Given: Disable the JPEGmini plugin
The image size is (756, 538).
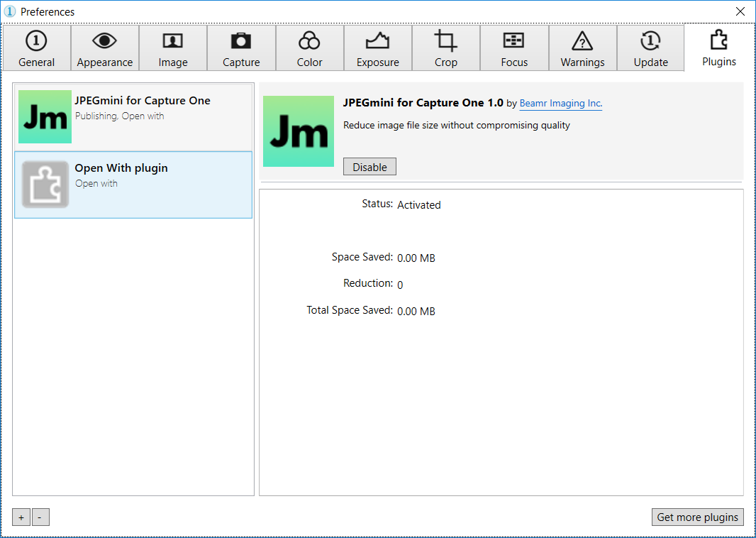Looking at the screenshot, I should 369,167.
